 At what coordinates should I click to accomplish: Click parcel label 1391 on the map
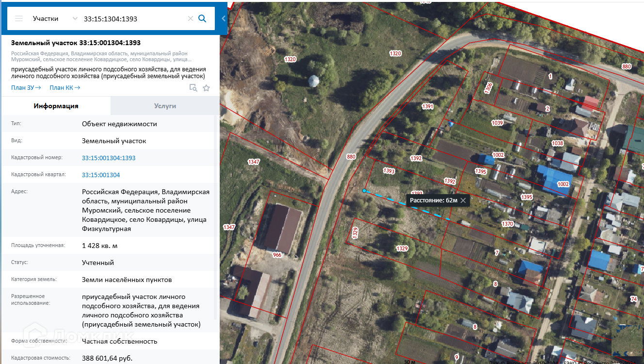[x=428, y=106]
